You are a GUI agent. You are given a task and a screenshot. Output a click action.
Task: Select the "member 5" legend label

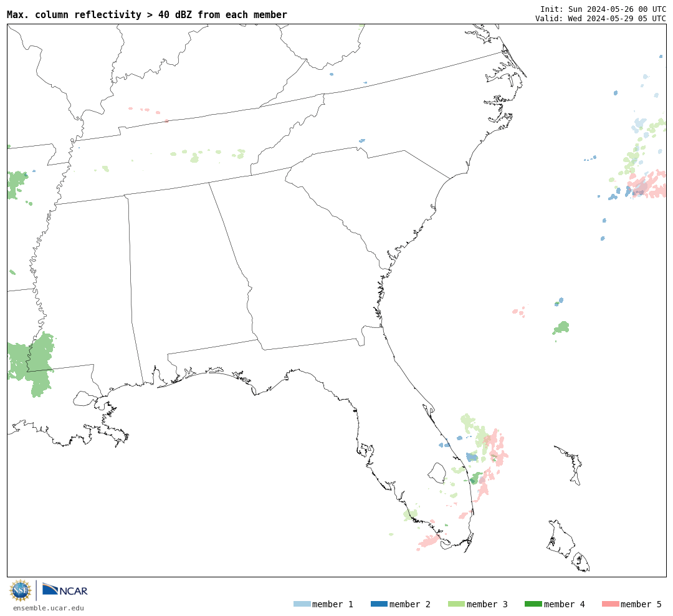pos(641,604)
